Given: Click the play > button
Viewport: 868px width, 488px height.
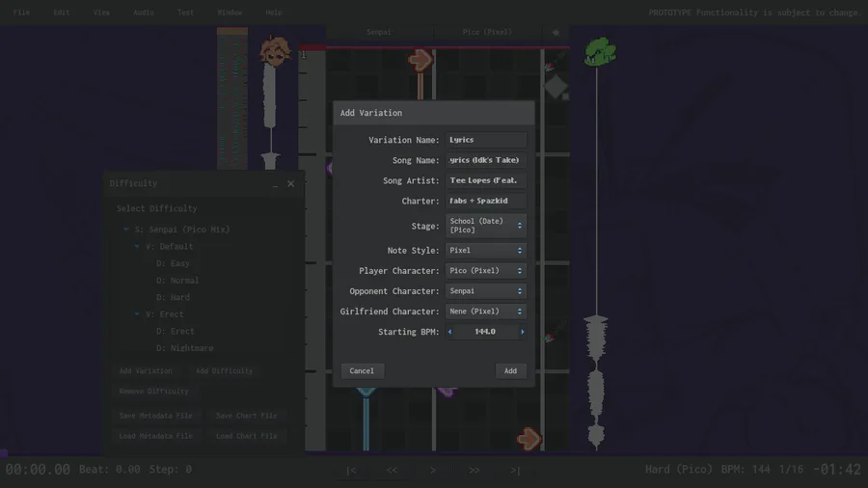Looking at the screenshot, I should click(433, 471).
